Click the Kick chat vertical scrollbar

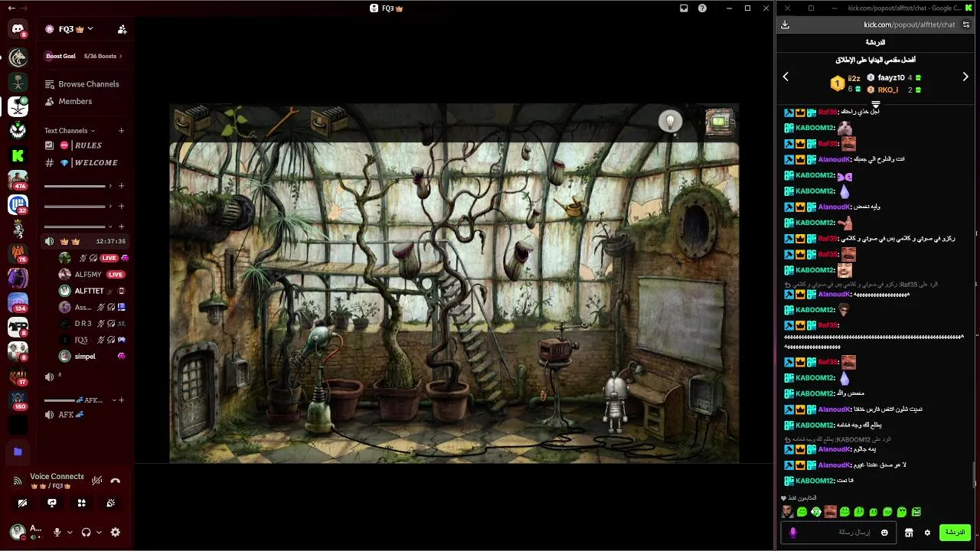click(975, 474)
